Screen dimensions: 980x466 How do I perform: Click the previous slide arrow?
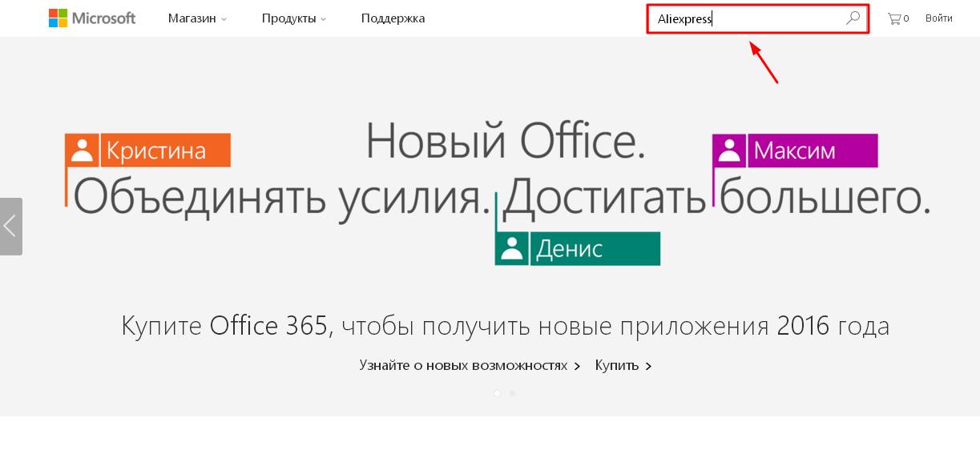point(10,227)
